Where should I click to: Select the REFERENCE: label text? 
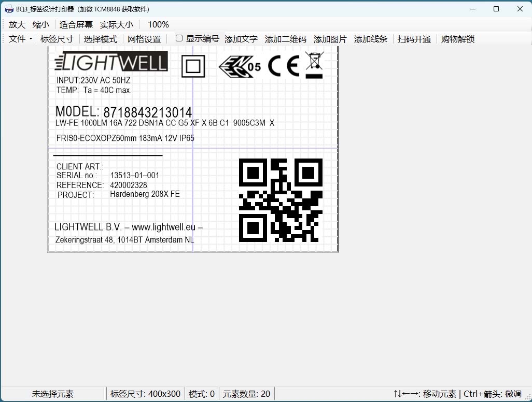[80, 185]
